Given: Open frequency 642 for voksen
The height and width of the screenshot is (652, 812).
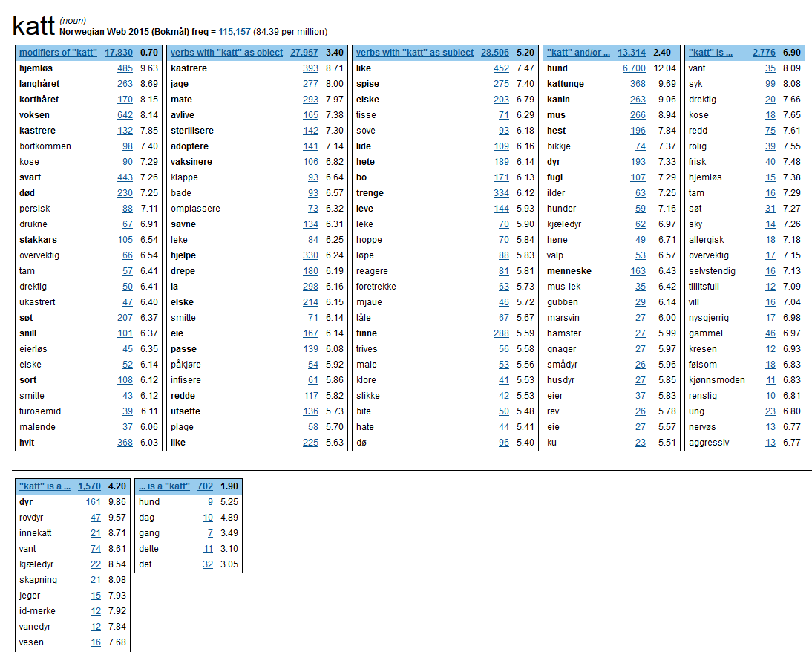Looking at the screenshot, I should tap(125, 114).
